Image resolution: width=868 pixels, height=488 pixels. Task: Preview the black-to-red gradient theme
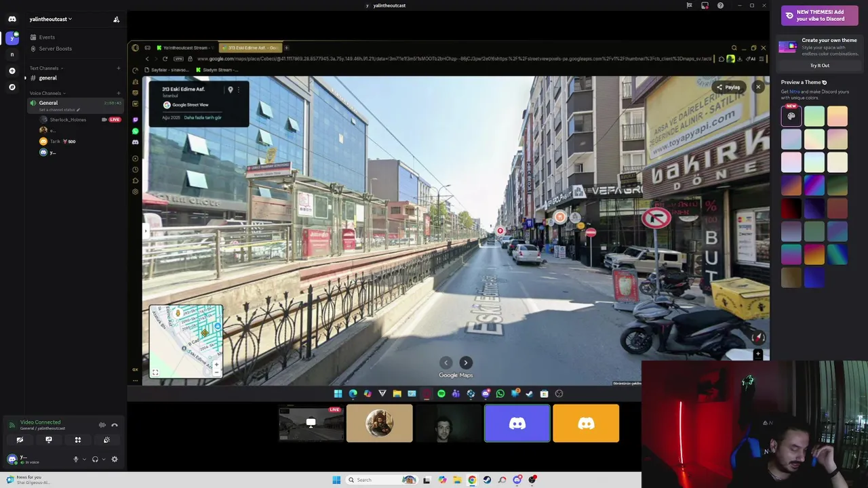791,208
